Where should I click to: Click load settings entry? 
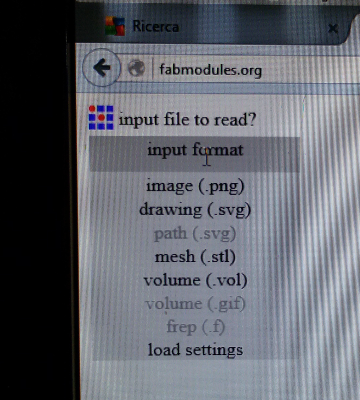(x=195, y=350)
